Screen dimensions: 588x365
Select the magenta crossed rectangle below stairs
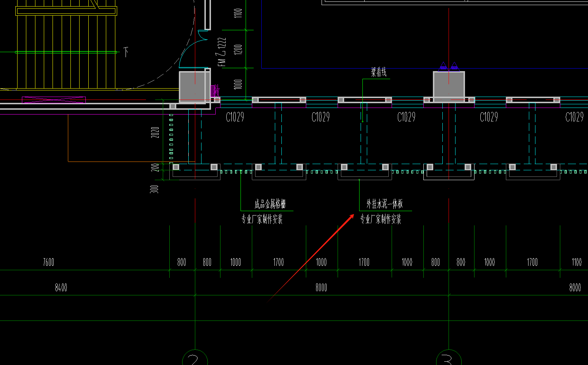[x=54, y=100]
